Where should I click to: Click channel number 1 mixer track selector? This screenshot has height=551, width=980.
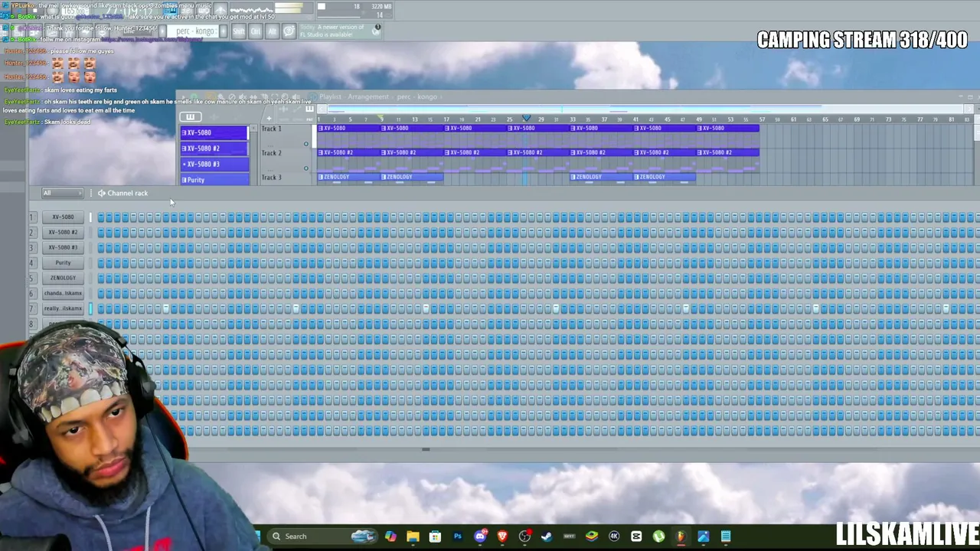pyautogui.click(x=32, y=217)
